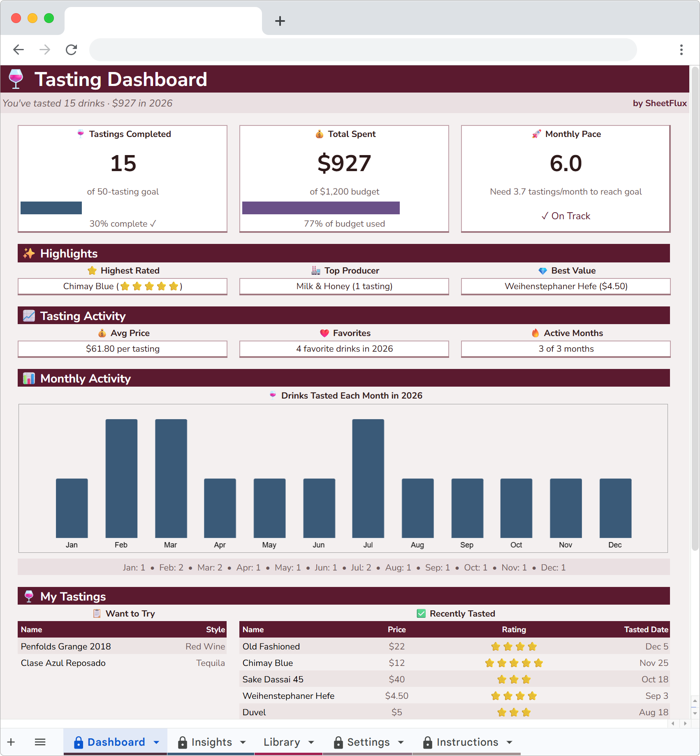Viewport: 700px width, 756px height.
Task: Open the browser three-dot menu
Action: coord(681,49)
